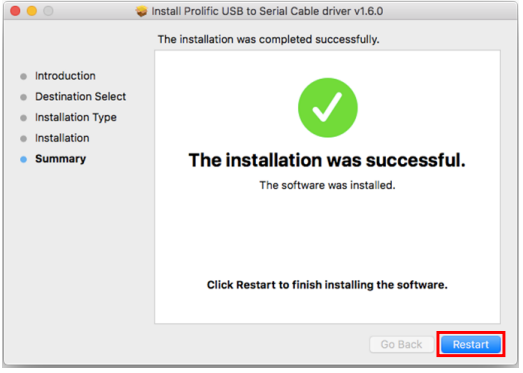The width and height of the screenshot is (523, 373).
Task: Click the gray bullet beside Introduction
Action: (x=23, y=77)
